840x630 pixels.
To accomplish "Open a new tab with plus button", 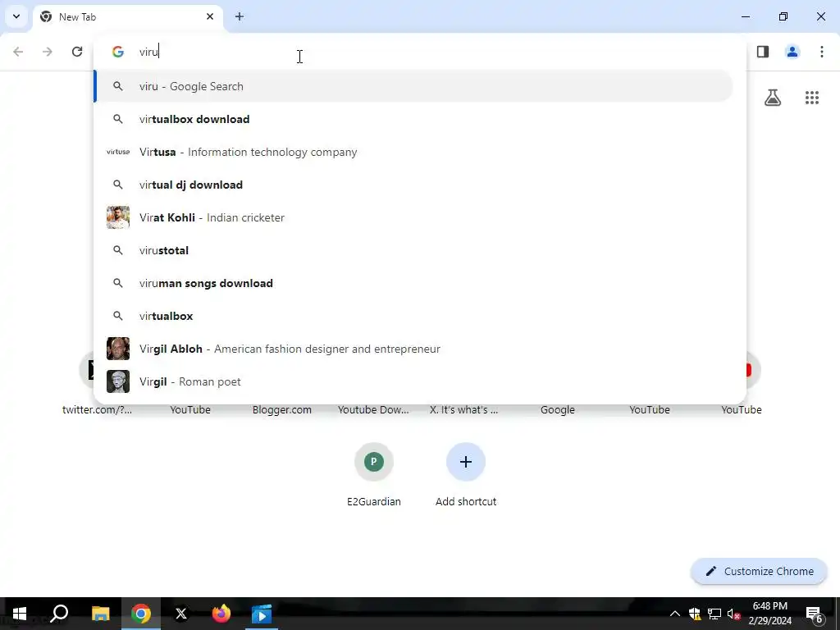I will (x=240, y=16).
